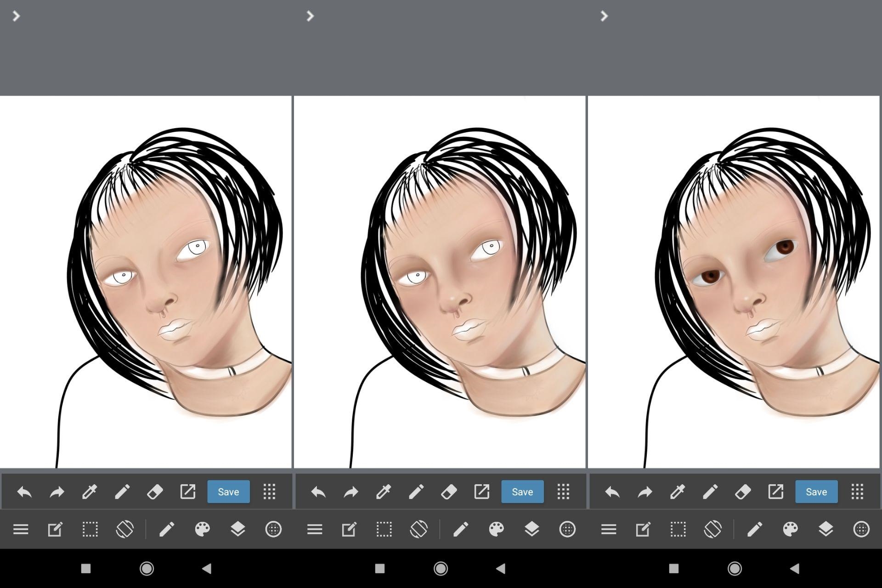Viewport: 882px width, 588px height.
Task: Open export/share icon in right panel
Action: click(x=775, y=492)
